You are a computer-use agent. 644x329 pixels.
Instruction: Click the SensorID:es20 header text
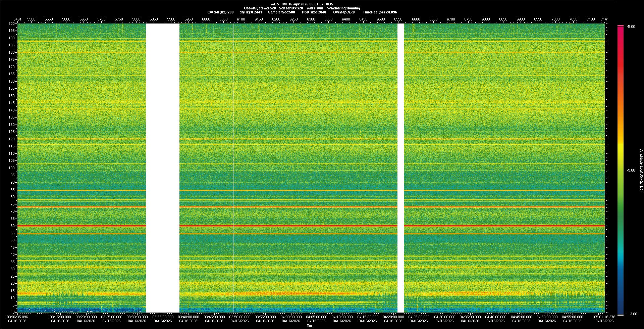coord(291,8)
